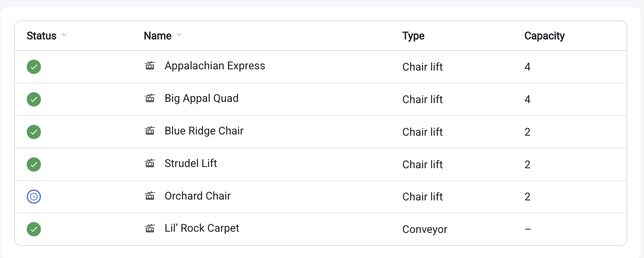Click the lift icon beside Lil' Rock Carpet

pyautogui.click(x=150, y=228)
